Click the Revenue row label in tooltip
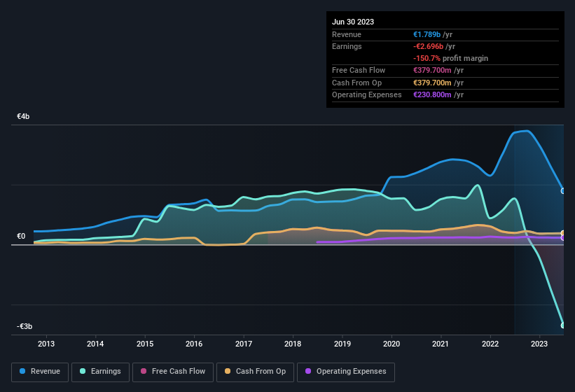Screen dimensions: 575x392 [347, 34]
